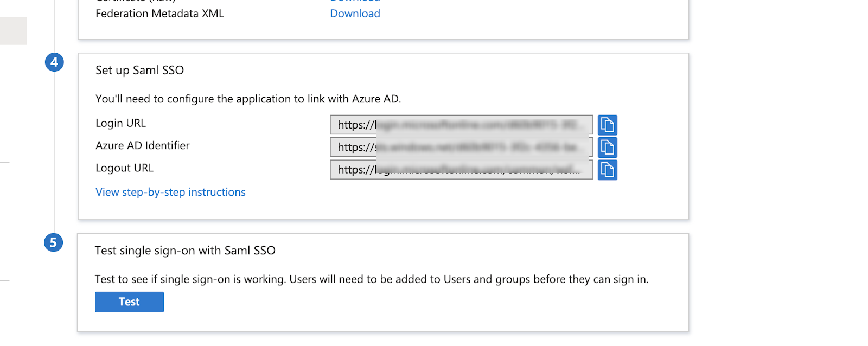Download the Federation Metadata XML
This screenshot has height=346, width=868.
pyautogui.click(x=355, y=14)
